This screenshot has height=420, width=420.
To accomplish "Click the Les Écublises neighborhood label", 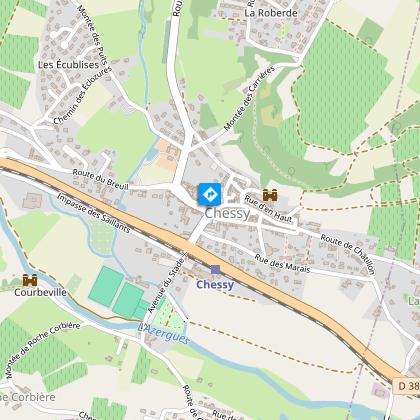I will pos(69,65).
